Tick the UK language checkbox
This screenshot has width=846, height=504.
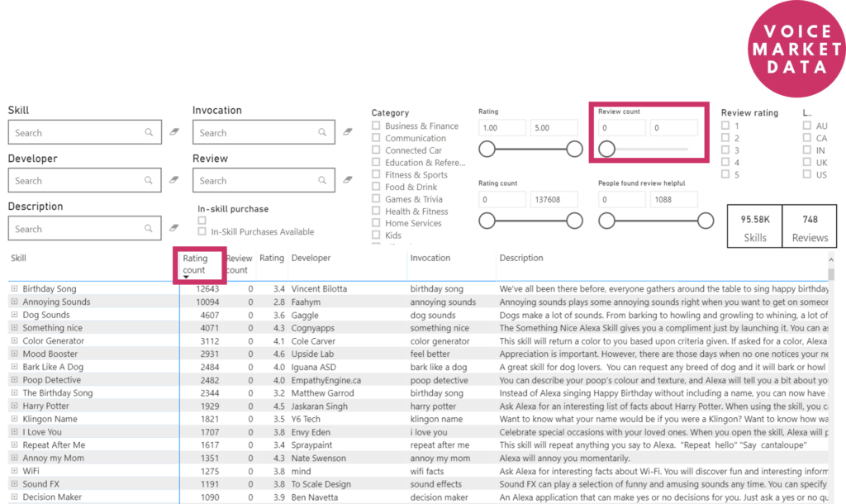click(806, 162)
